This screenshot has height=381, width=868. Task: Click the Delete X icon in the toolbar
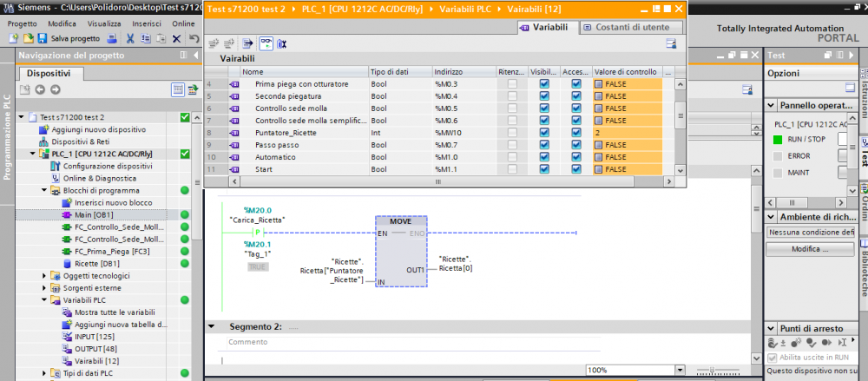(x=176, y=38)
